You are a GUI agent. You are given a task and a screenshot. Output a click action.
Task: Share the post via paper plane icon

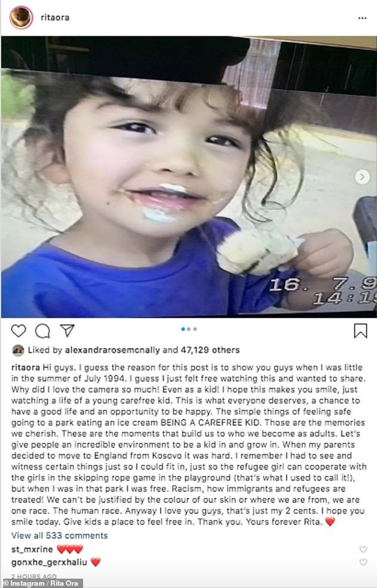point(67,331)
